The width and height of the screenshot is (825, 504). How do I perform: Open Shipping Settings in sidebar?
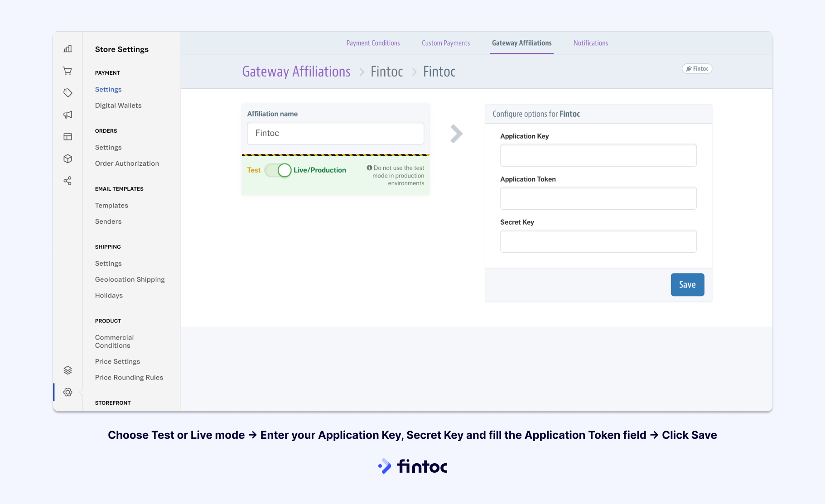coord(108,264)
